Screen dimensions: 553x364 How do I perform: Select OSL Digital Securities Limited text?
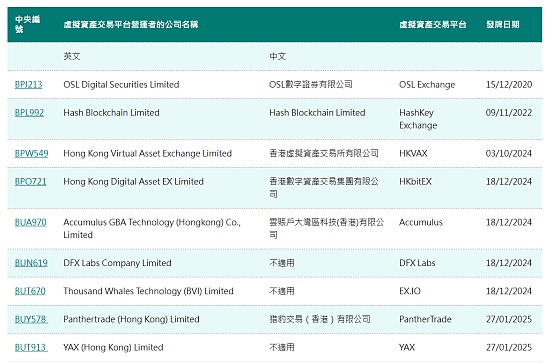tap(121, 85)
